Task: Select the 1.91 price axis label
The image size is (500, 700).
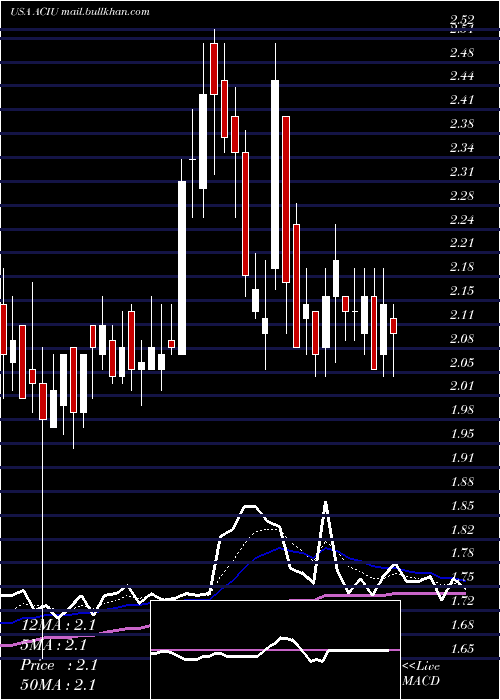Action: click(x=461, y=458)
